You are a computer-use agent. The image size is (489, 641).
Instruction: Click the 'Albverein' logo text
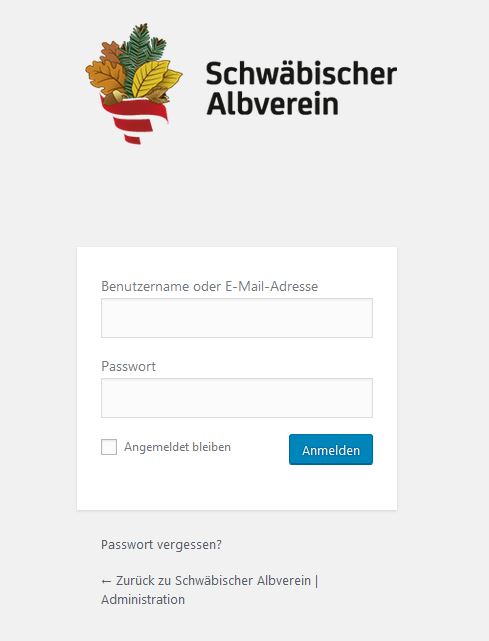(273, 104)
